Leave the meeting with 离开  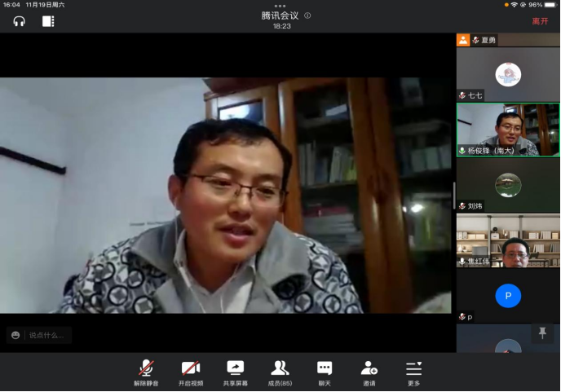540,21
